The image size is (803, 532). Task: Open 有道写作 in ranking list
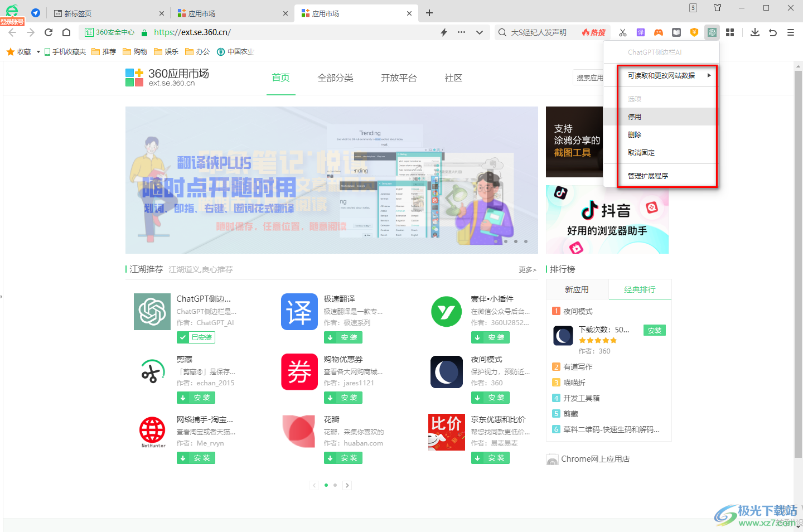(578, 367)
